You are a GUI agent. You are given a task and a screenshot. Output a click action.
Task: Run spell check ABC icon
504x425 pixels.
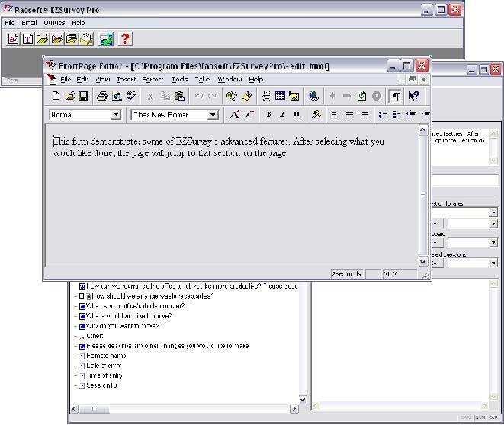(131, 95)
